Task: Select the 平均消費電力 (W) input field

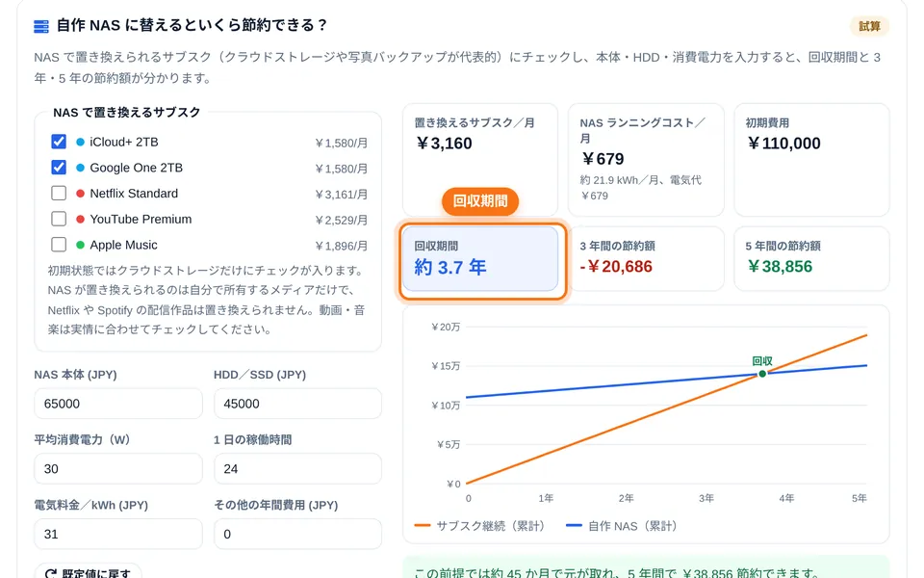Action: [117, 469]
